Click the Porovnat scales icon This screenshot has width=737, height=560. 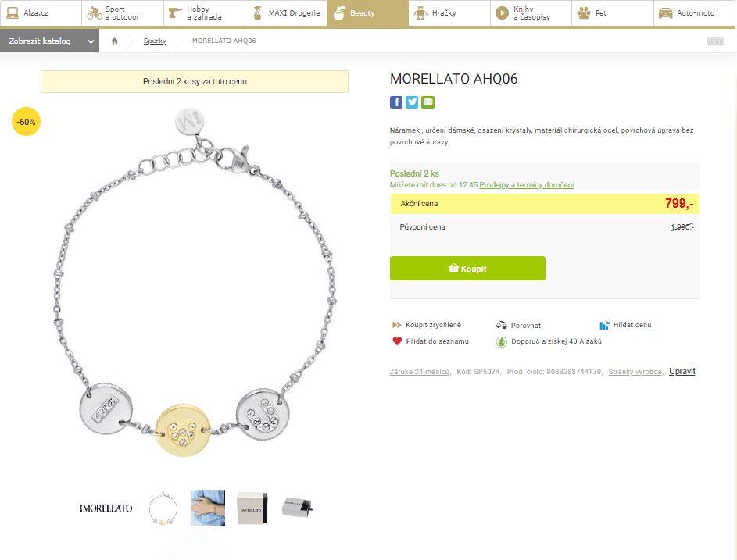[x=502, y=325]
